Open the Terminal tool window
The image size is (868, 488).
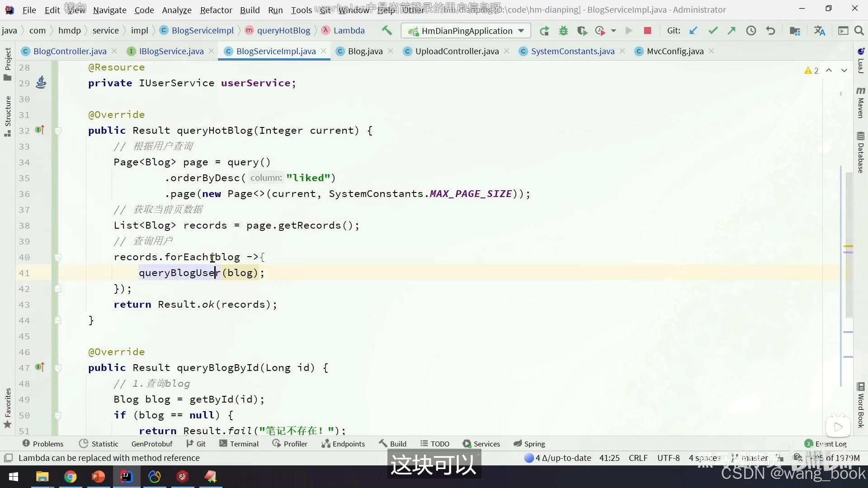(x=239, y=444)
